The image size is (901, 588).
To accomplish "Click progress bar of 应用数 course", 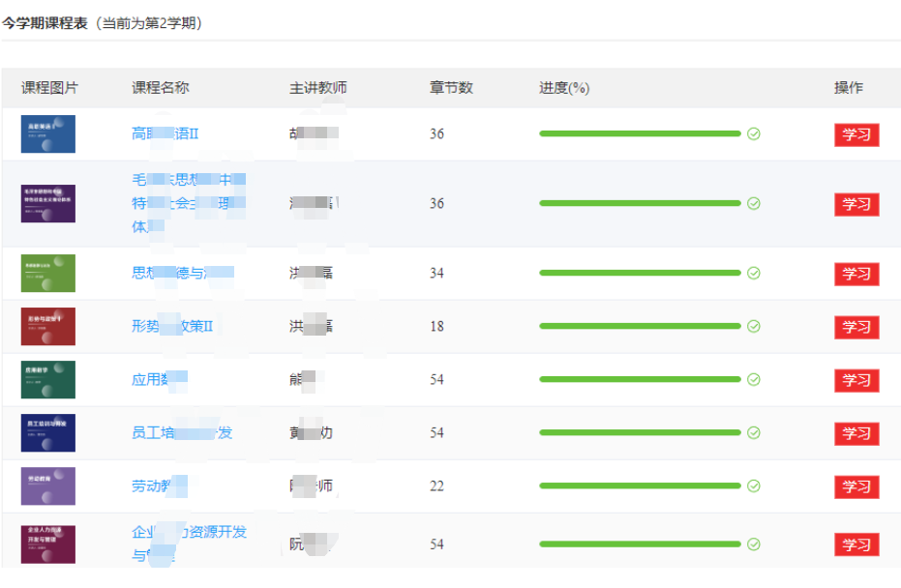I will click(640, 379).
